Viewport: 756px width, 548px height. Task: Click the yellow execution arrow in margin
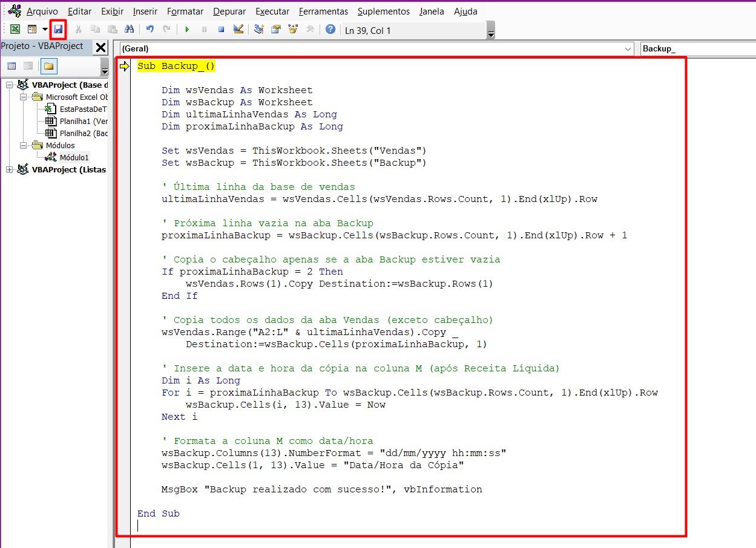(125, 66)
